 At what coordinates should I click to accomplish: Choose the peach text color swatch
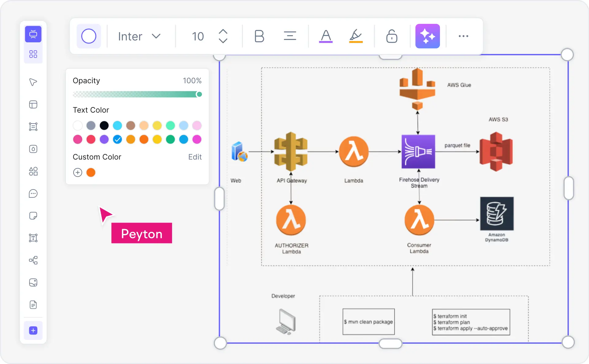(144, 125)
